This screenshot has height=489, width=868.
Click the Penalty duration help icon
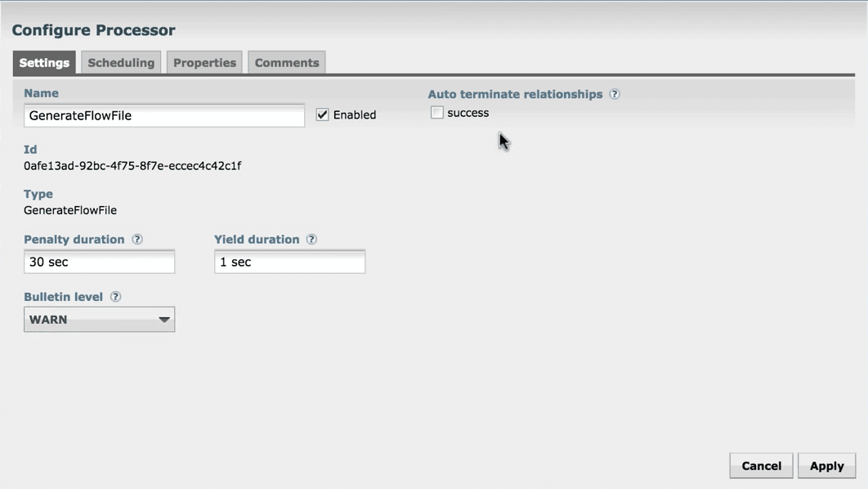[137, 240]
